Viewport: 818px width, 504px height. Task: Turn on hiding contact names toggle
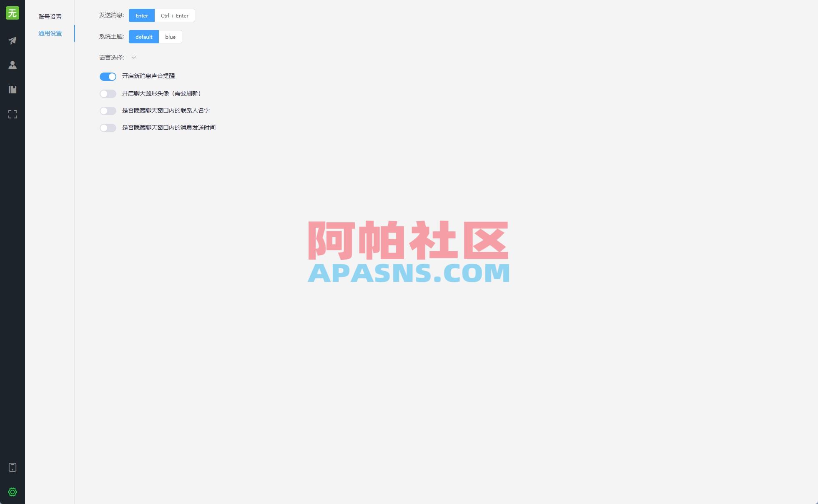click(108, 110)
